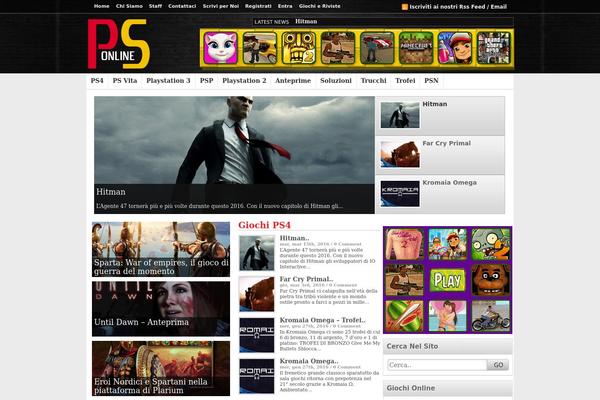This screenshot has height=400, width=600.
Task: Open the Soluzioni tab
Action: [x=336, y=81]
